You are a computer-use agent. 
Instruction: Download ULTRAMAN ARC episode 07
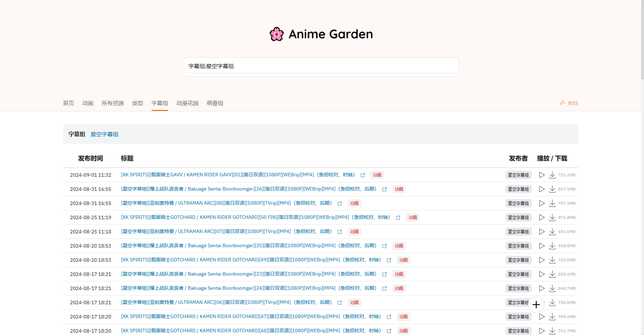pos(552,232)
